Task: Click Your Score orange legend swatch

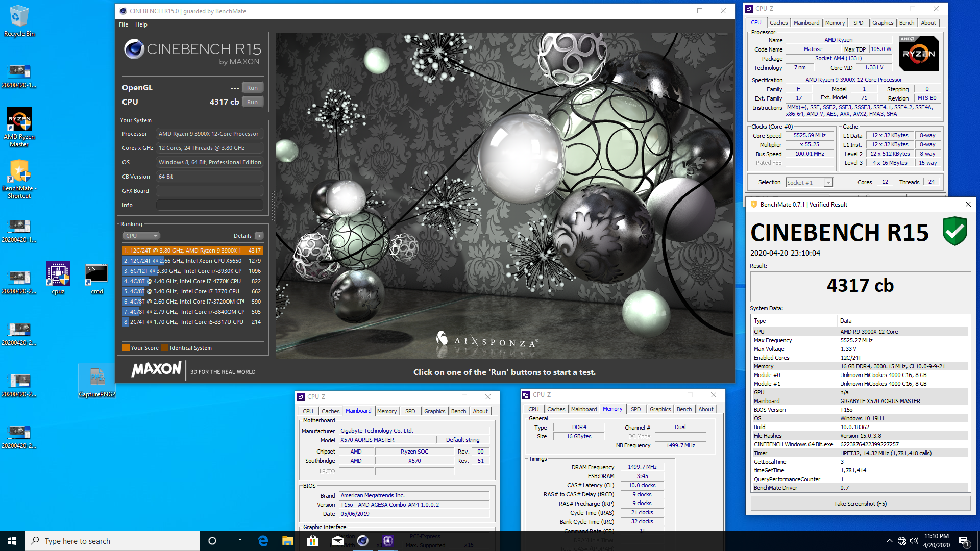Action: click(126, 348)
